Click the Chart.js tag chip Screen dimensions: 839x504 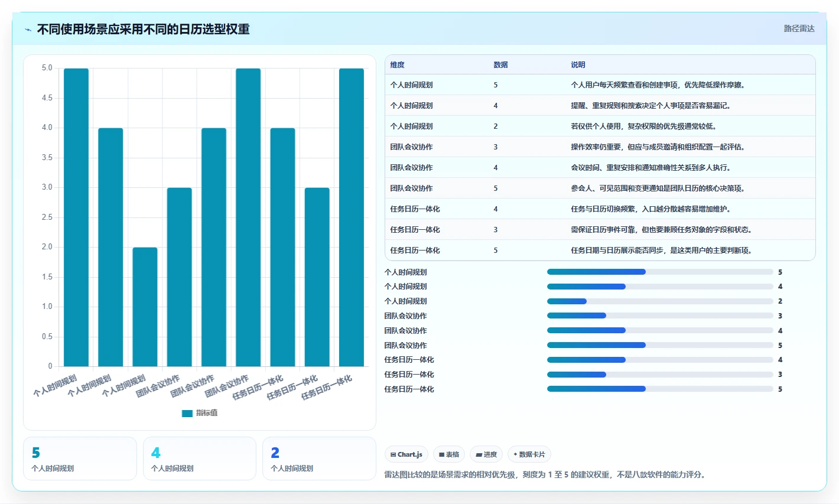click(407, 454)
